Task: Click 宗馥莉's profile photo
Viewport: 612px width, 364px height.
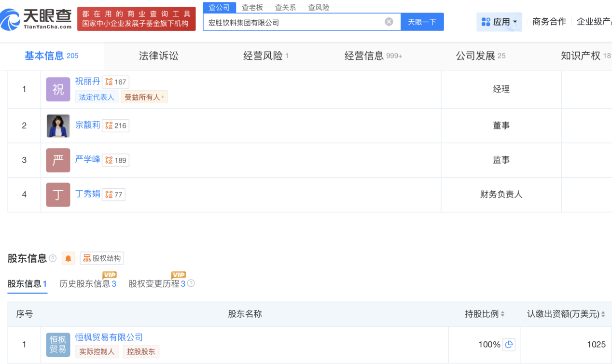Action: [58, 126]
